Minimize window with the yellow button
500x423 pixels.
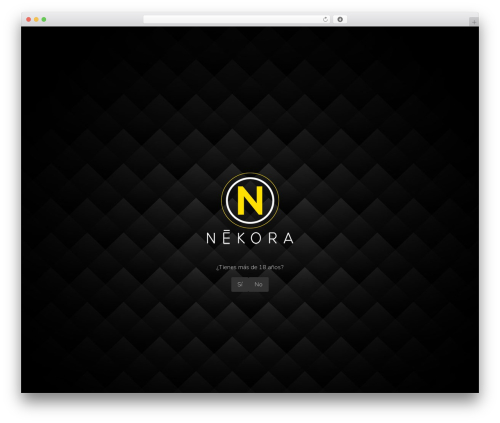[36, 19]
